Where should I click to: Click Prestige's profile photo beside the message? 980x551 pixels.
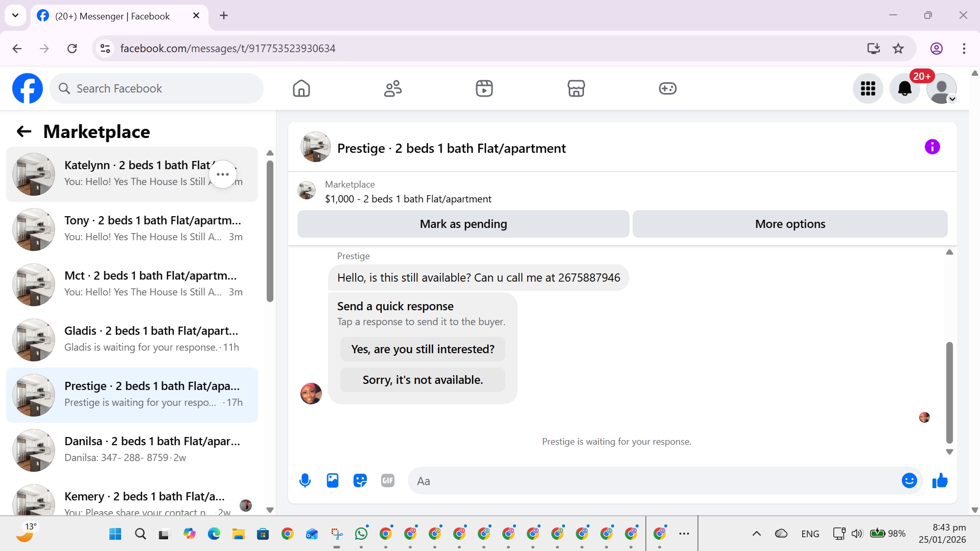click(x=311, y=394)
